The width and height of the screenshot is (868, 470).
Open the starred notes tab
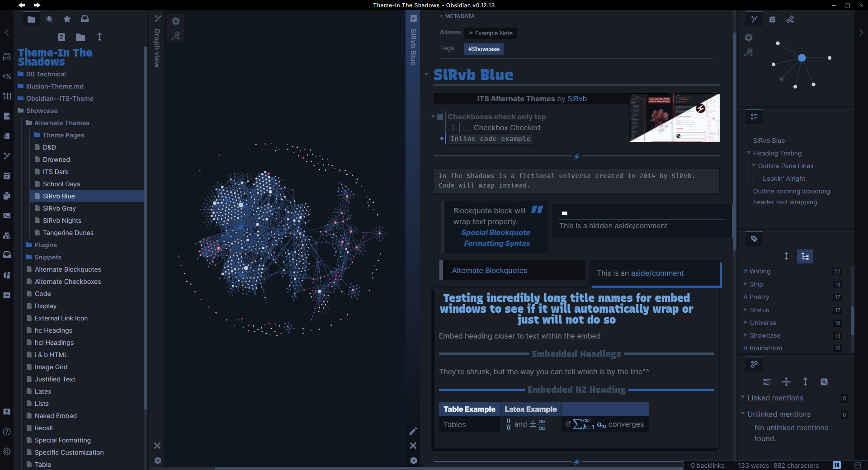coord(67,19)
